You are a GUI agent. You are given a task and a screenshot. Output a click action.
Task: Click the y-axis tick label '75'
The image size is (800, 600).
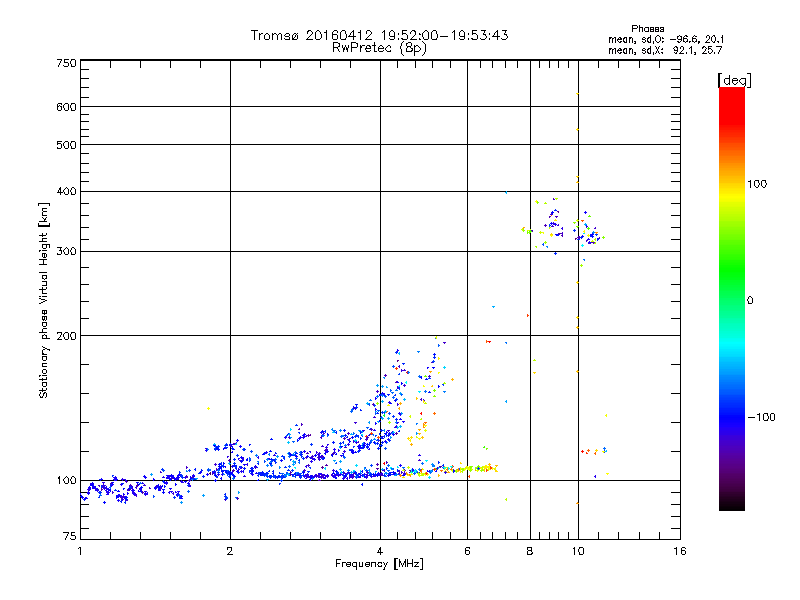(x=70, y=536)
